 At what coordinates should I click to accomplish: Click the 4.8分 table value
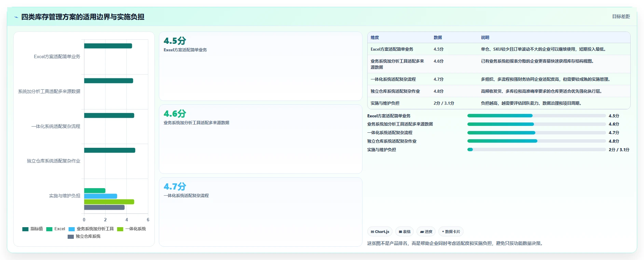pyautogui.click(x=439, y=91)
